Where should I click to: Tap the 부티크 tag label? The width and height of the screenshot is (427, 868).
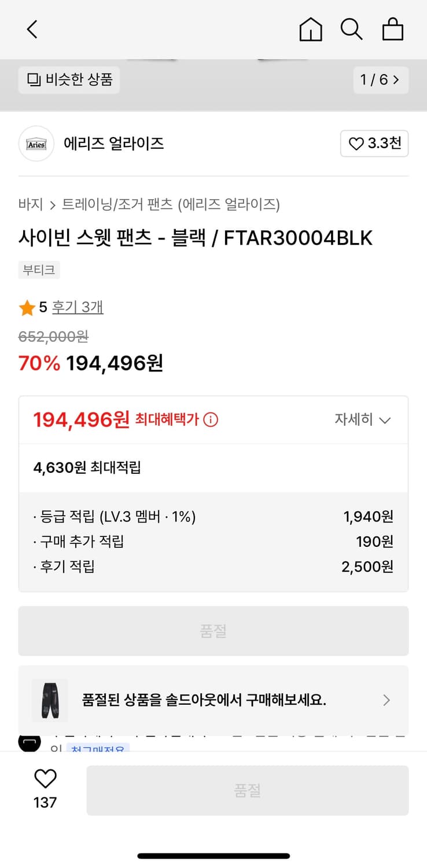(x=39, y=270)
